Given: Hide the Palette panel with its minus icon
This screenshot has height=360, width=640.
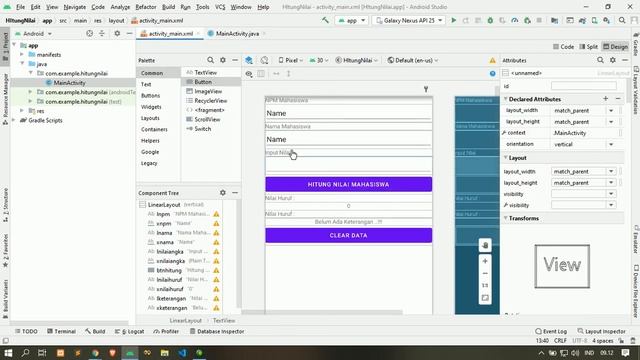Looking at the screenshot, I should 235,60.
